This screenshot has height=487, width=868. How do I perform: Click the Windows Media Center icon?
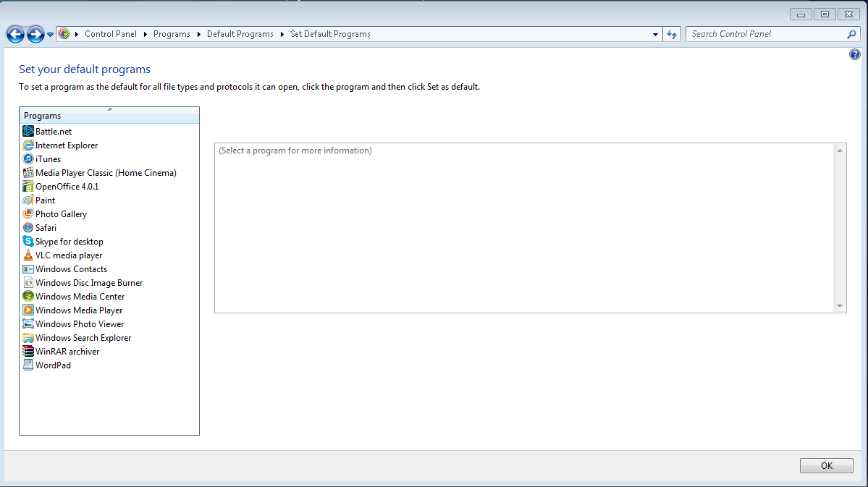[28, 297]
